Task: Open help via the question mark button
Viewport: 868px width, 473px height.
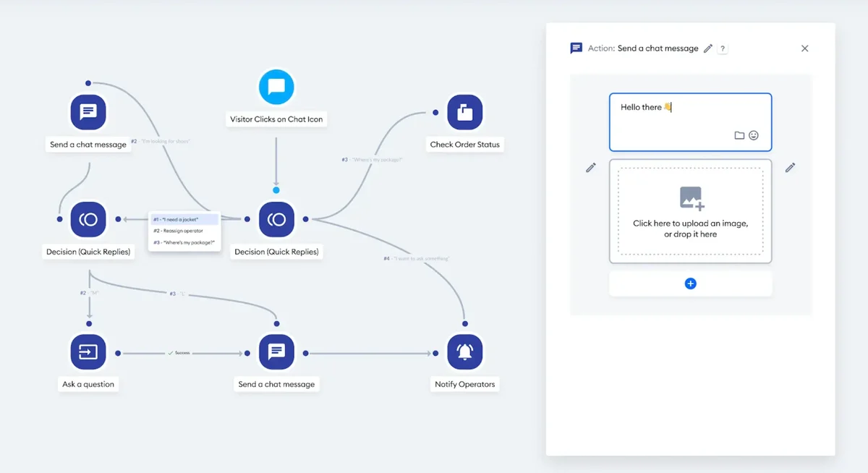Action: [x=722, y=48]
